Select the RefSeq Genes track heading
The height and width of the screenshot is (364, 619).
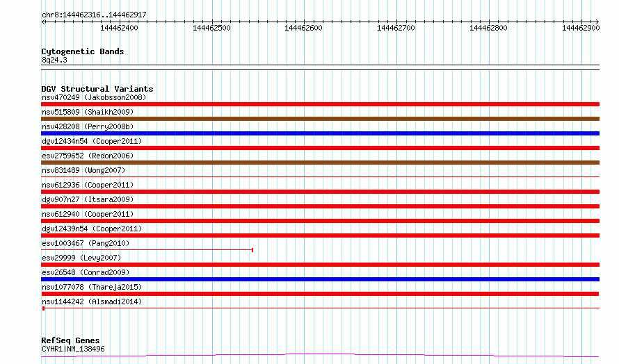70,340
